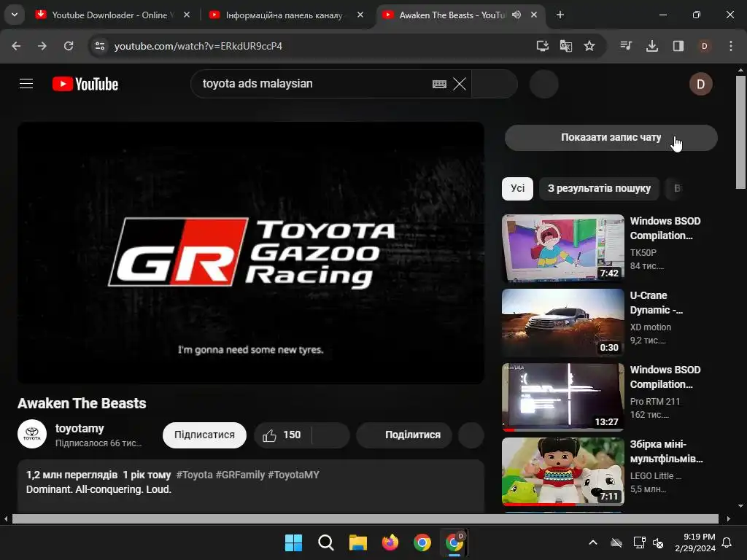Open File Explorer from taskbar

click(357, 542)
